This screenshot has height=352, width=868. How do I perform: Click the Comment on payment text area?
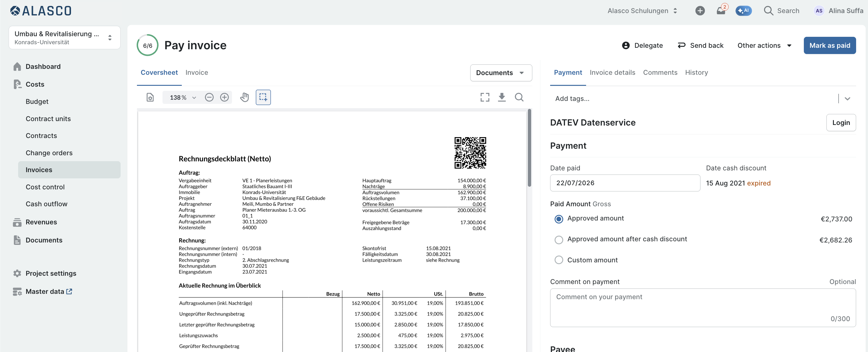(703, 307)
